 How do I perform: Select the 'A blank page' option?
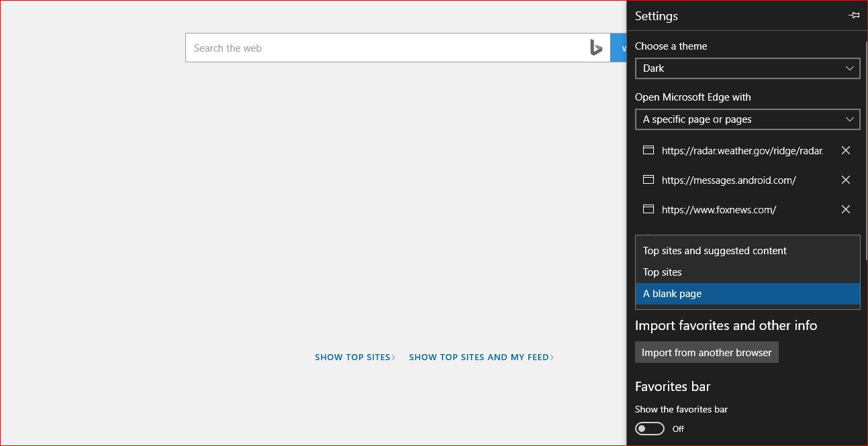[x=747, y=294]
